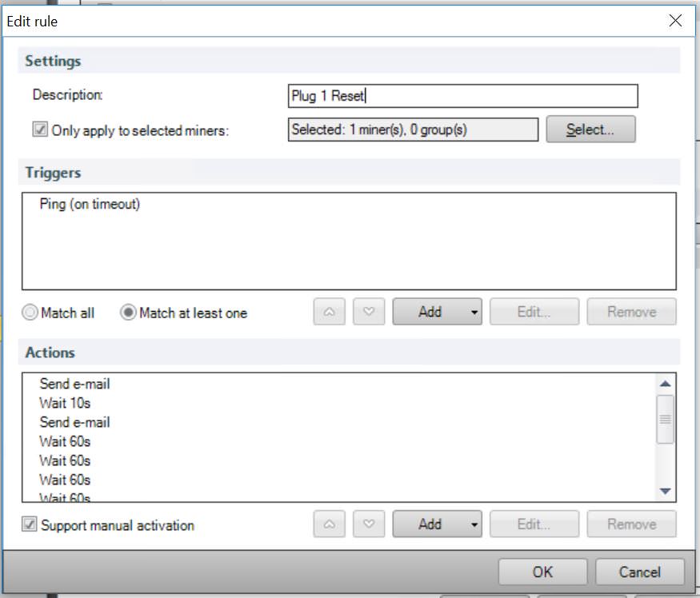Click Select... to choose miners

[x=590, y=130]
